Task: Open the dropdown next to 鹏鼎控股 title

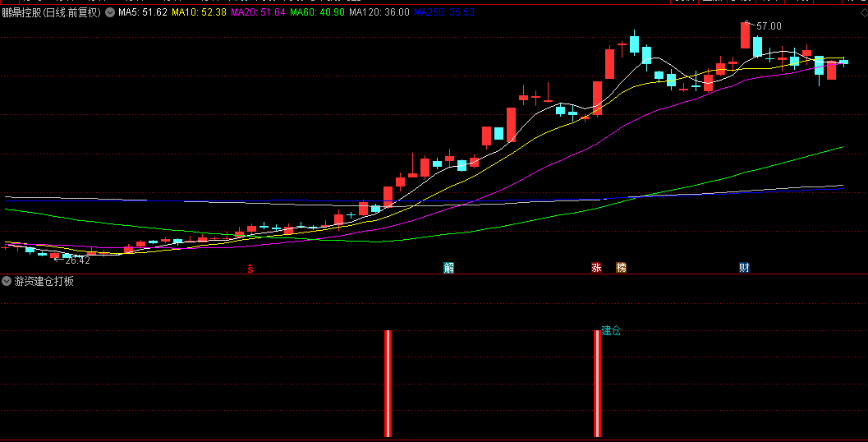Action: coord(110,12)
